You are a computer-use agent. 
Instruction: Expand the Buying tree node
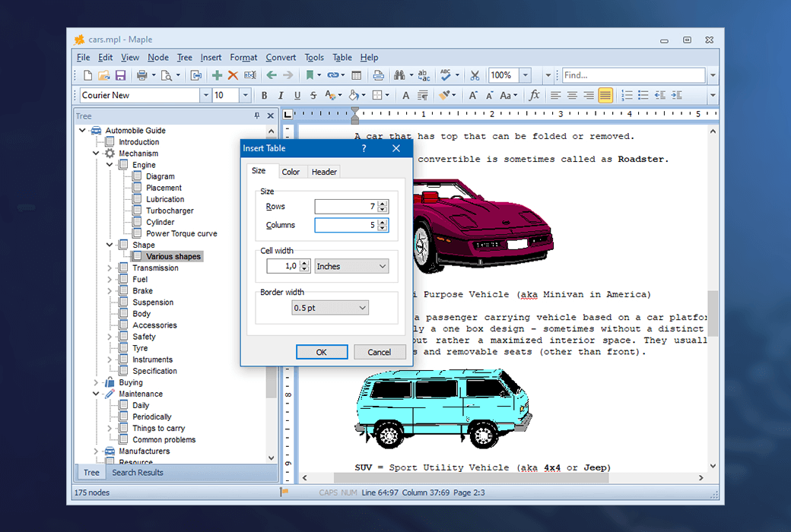96,383
